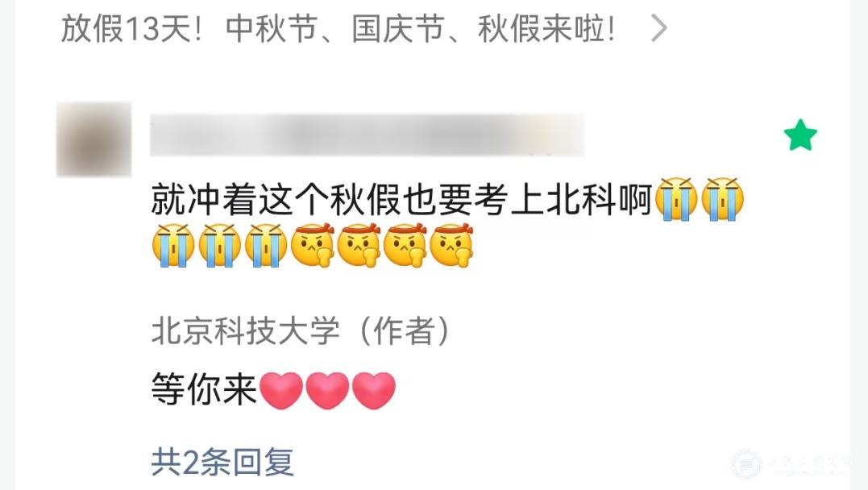The height and width of the screenshot is (490, 868).
Task: Open the article via the right chevron arrow
Action: point(658,28)
